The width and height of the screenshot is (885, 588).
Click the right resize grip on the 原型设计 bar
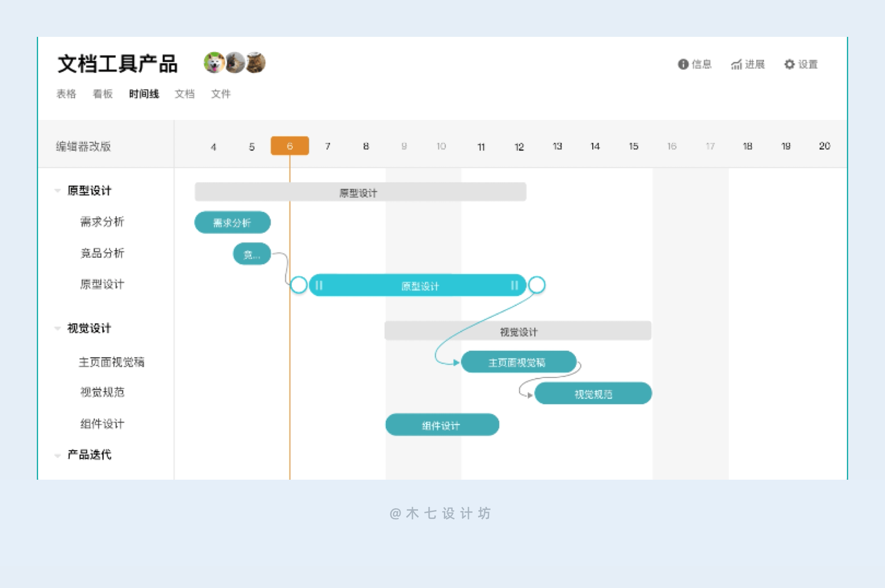(x=514, y=285)
